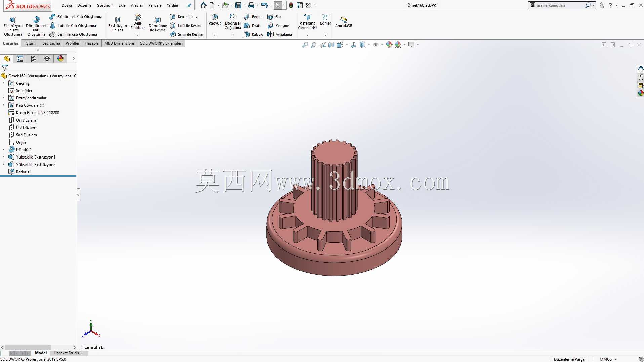Choose Süpürerek Katı Oluşturma command
Viewport: 644px width, 362px height.
point(76,17)
